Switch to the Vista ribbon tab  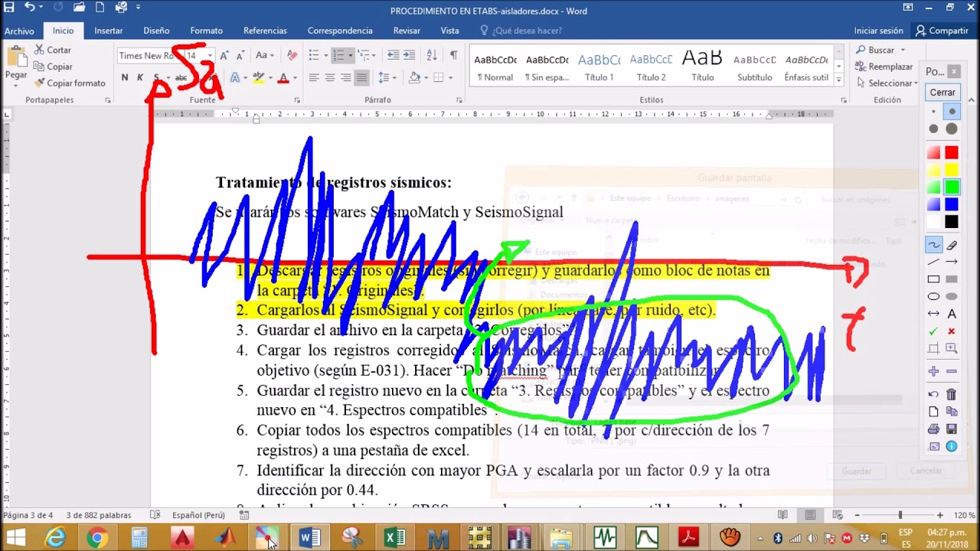pyautogui.click(x=450, y=31)
